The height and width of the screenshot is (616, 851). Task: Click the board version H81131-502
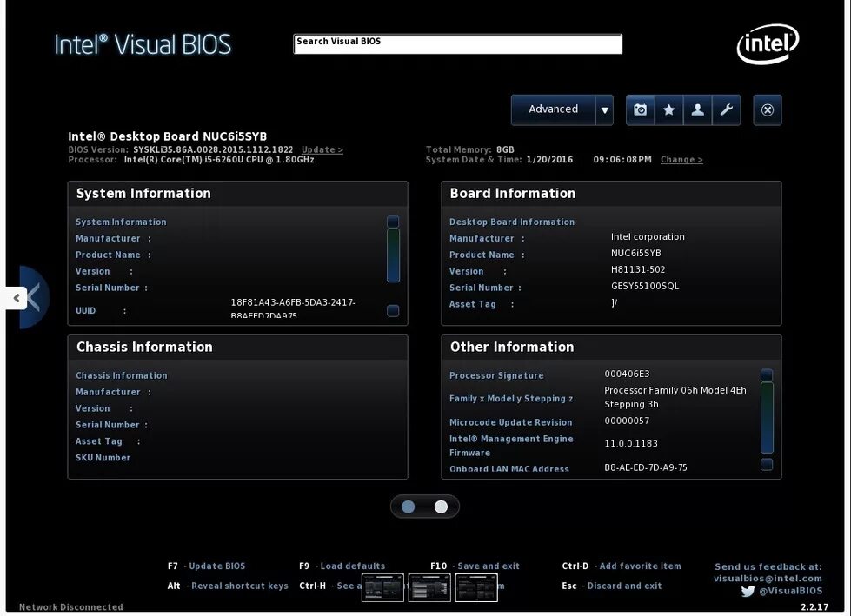(x=638, y=269)
